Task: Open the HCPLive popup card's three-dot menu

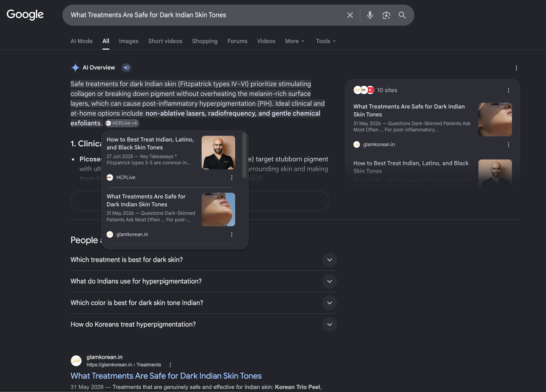Action: click(232, 177)
